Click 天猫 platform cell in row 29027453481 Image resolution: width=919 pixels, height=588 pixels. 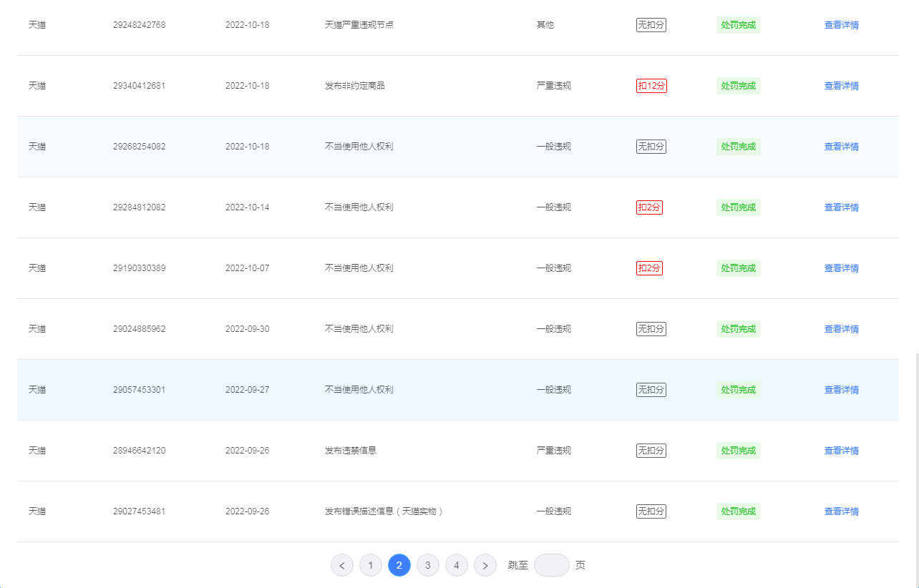click(37, 511)
